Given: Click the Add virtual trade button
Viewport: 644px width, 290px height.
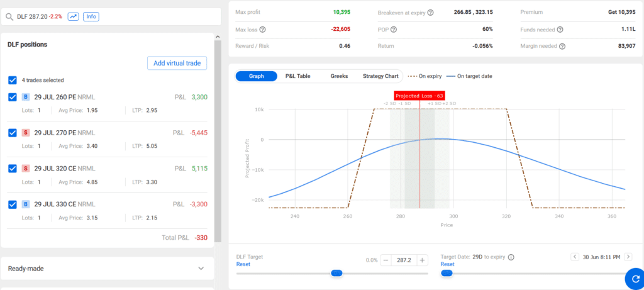Looking at the screenshot, I should click(x=177, y=64).
